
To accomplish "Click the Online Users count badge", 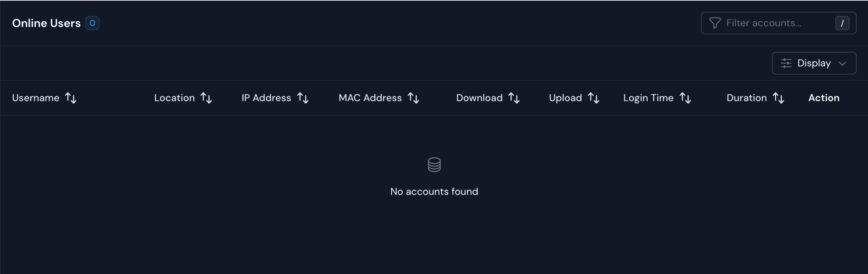I will 92,23.
